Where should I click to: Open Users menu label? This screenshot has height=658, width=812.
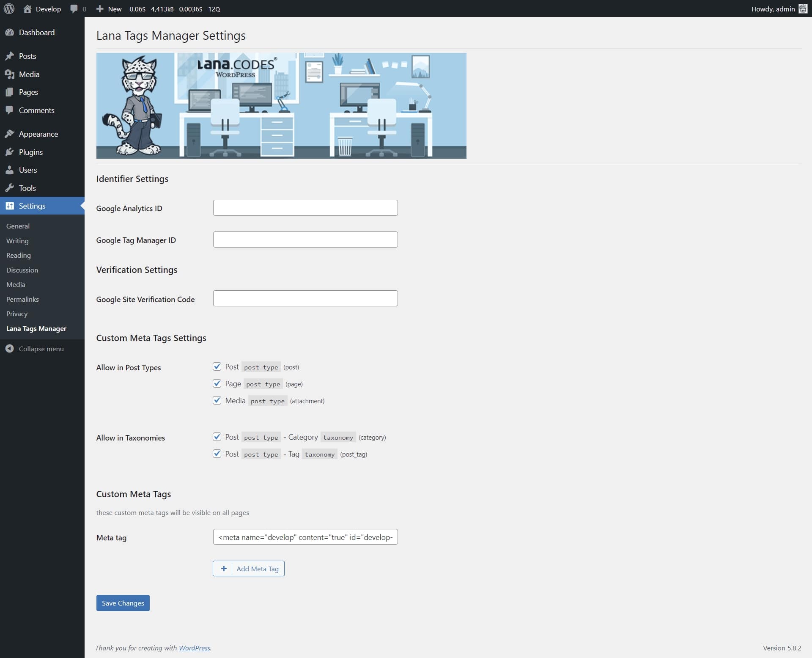point(28,170)
